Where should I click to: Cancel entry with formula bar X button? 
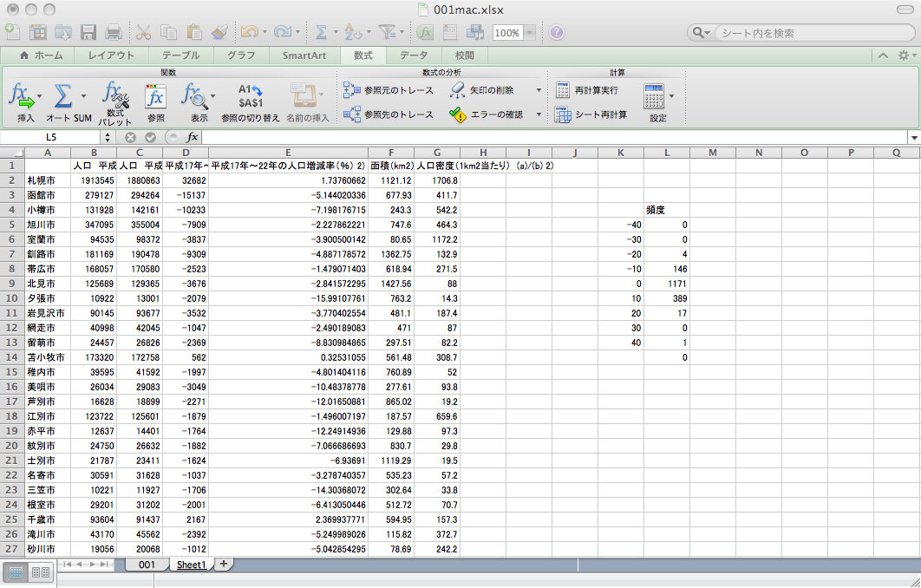pos(130,137)
